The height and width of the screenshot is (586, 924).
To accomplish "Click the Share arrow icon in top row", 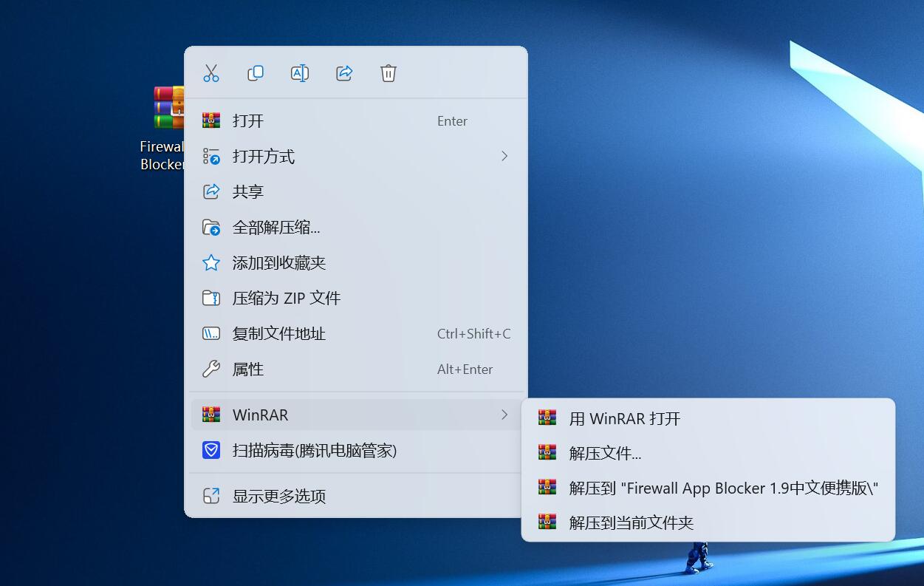I will 344,73.
